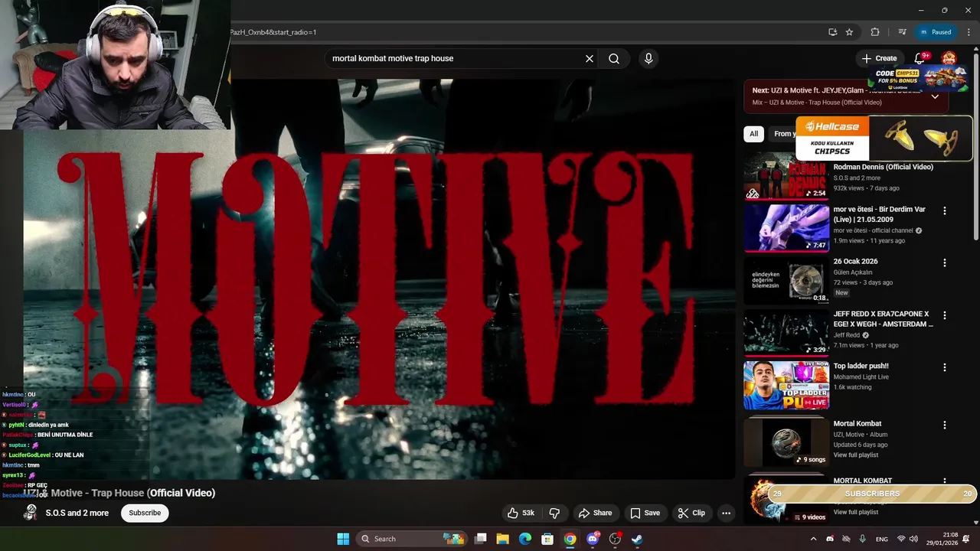Open Task View on the taskbar
The height and width of the screenshot is (551, 980).
click(x=481, y=539)
